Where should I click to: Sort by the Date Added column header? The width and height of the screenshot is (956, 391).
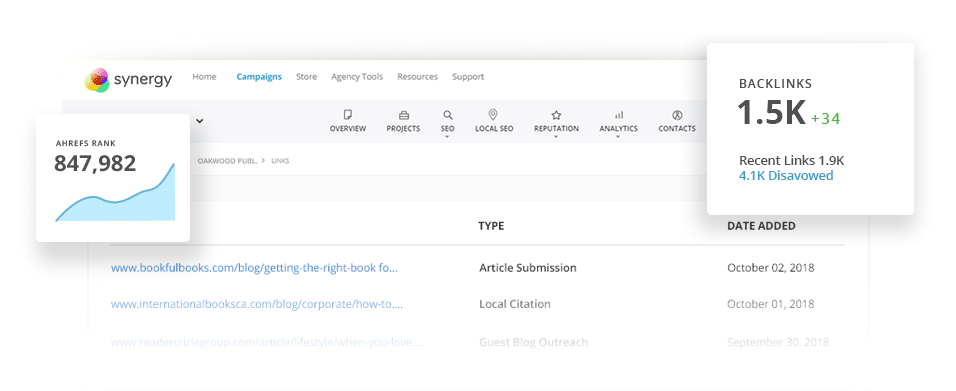(762, 226)
